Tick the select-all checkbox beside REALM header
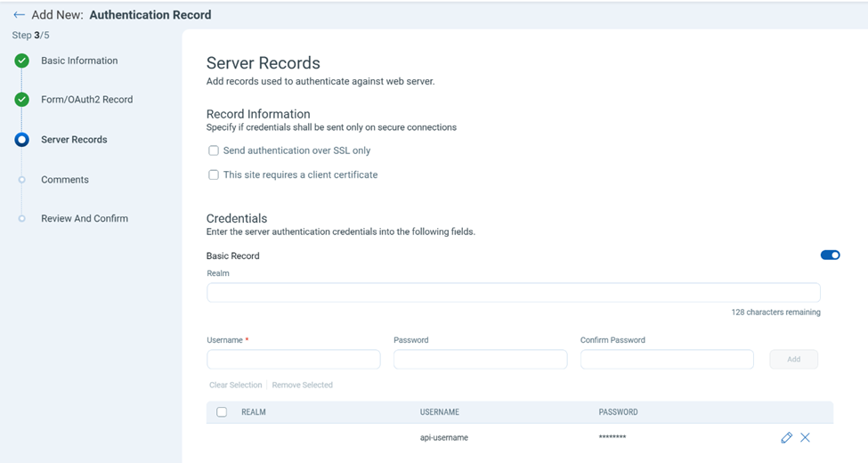This screenshot has width=868, height=463. pyautogui.click(x=222, y=412)
